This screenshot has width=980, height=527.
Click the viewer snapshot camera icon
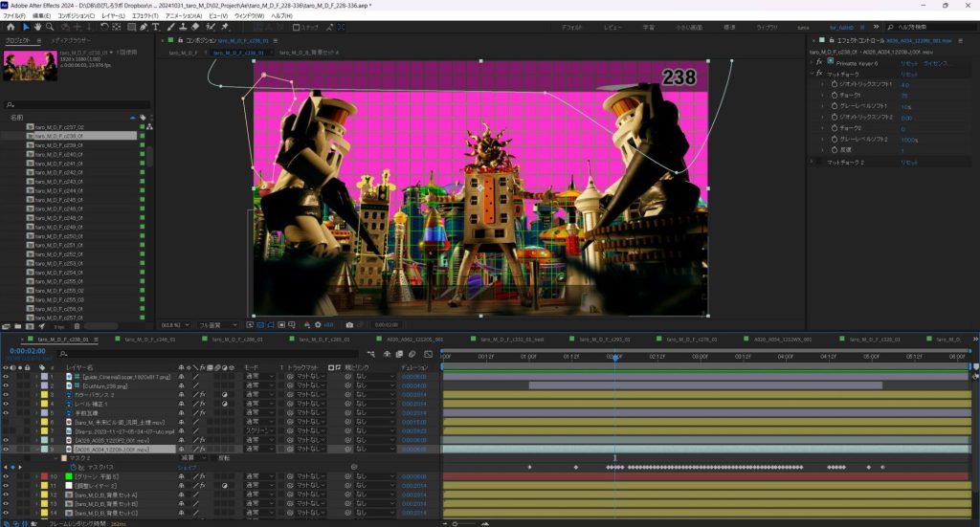point(349,324)
